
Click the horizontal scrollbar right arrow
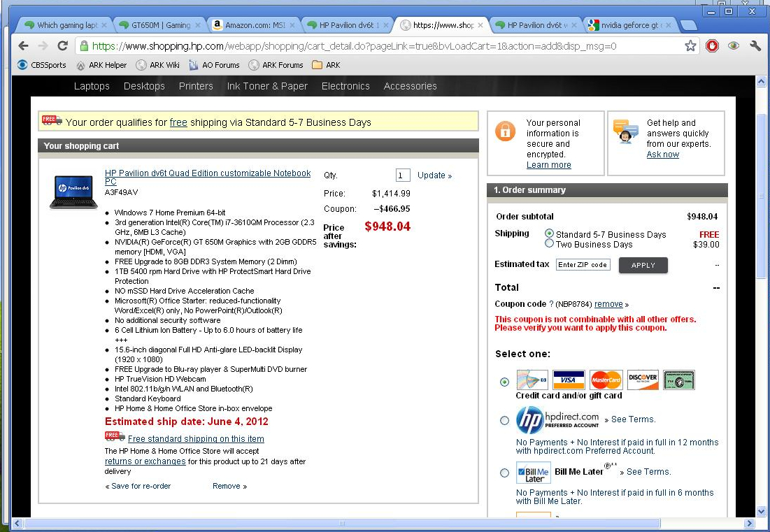[750, 523]
